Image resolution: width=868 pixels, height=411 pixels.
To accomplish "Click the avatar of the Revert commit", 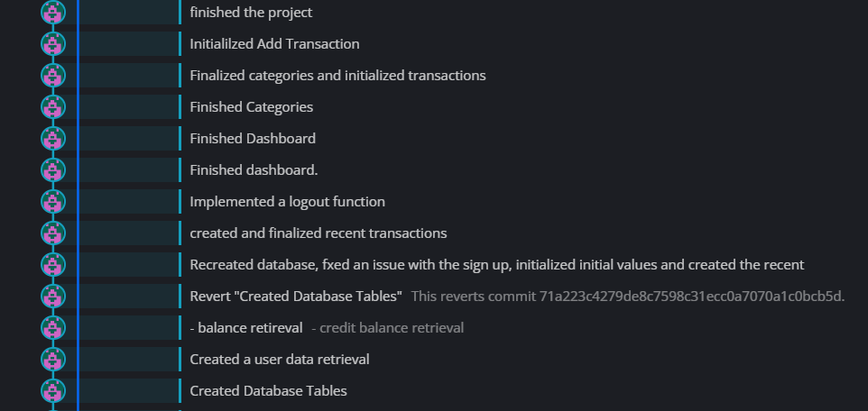I will click(x=53, y=297).
